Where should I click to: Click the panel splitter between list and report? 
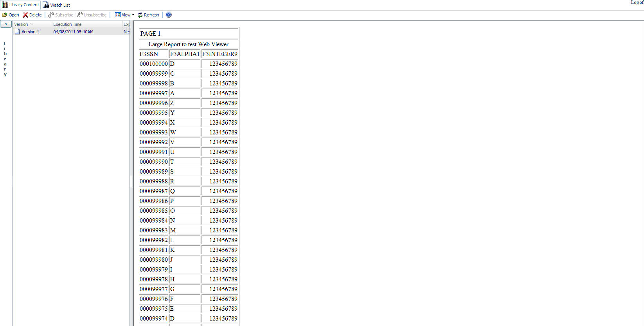131,180
